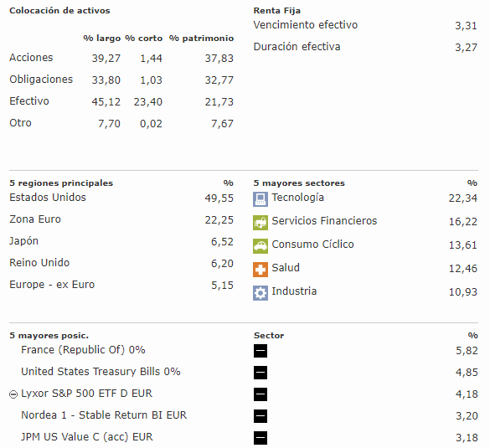This screenshot has width=490, height=448.
Task: Click the Servicios Financieros sector icon
Action: tap(260, 223)
